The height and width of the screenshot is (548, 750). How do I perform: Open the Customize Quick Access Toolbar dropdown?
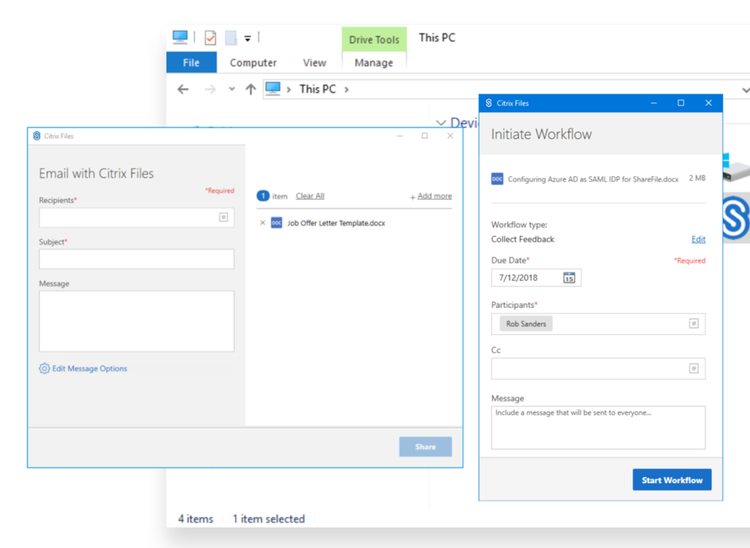[x=247, y=38]
